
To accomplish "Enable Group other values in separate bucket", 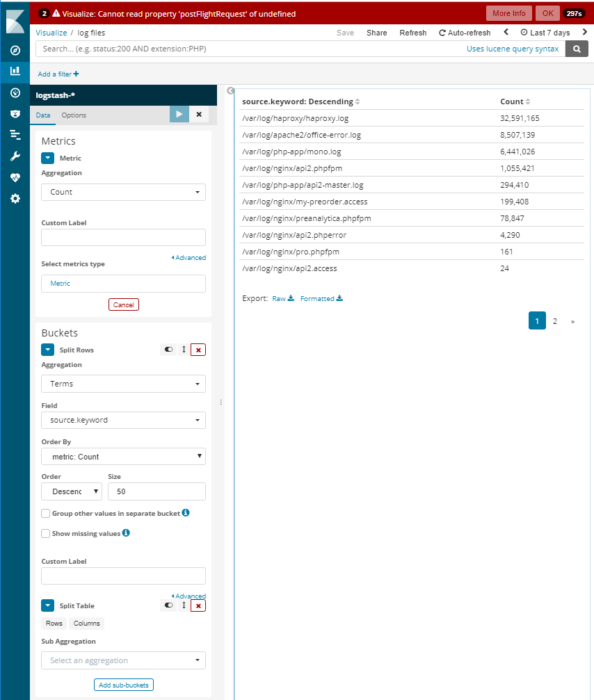I will [x=46, y=514].
